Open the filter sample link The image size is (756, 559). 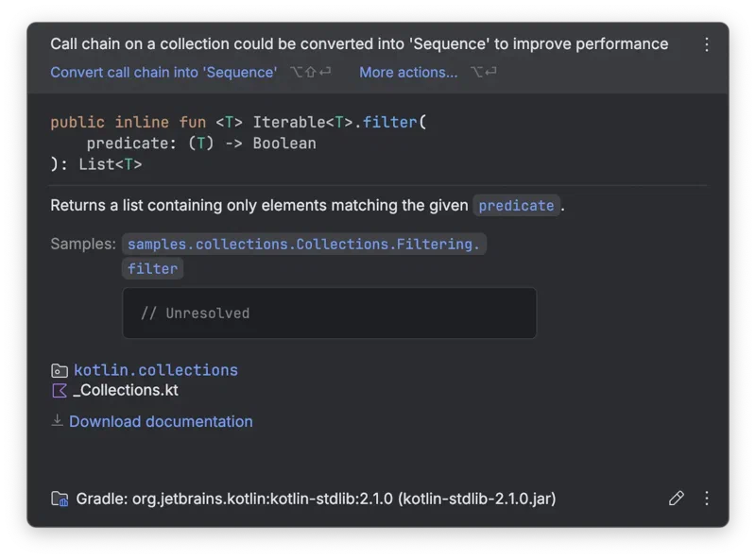(152, 268)
